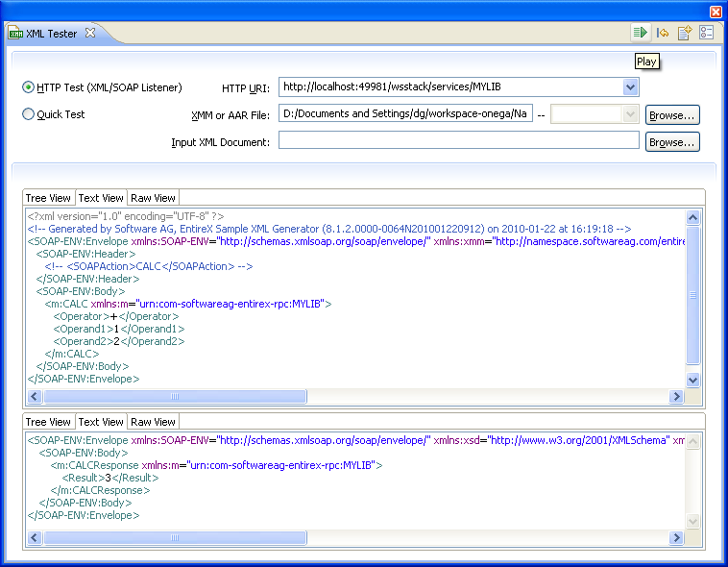The height and width of the screenshot is (567, 728).
Task: Open the preferences list toolbar icon
Action: [706, 33]
